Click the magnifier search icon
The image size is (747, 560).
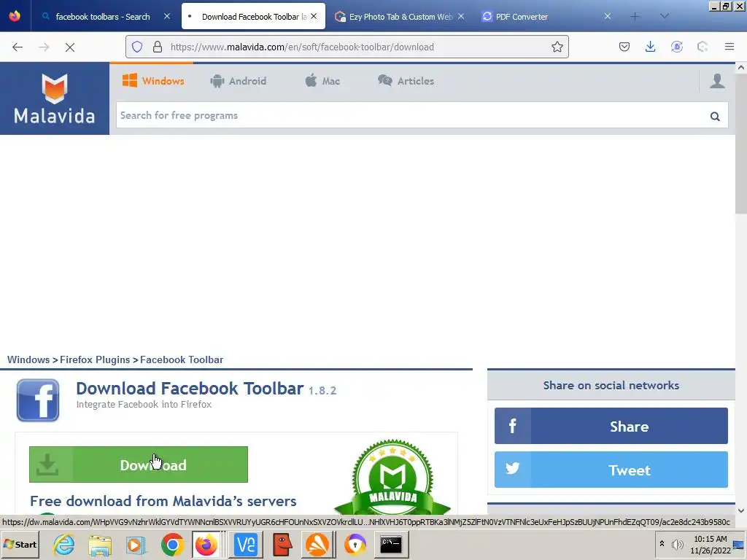tap(715, 116)
